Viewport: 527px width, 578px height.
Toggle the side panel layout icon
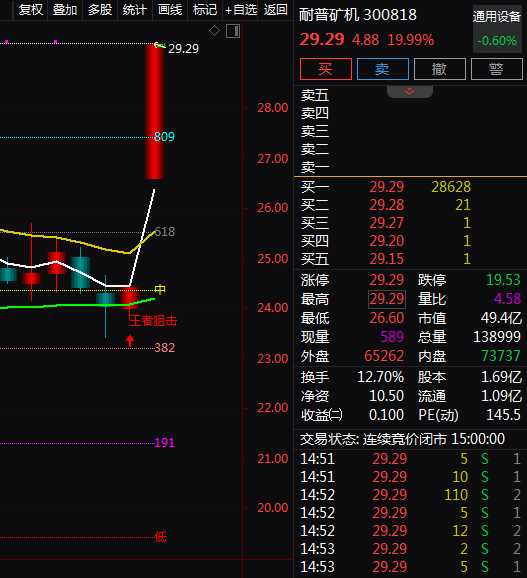(x=233, y=31)
